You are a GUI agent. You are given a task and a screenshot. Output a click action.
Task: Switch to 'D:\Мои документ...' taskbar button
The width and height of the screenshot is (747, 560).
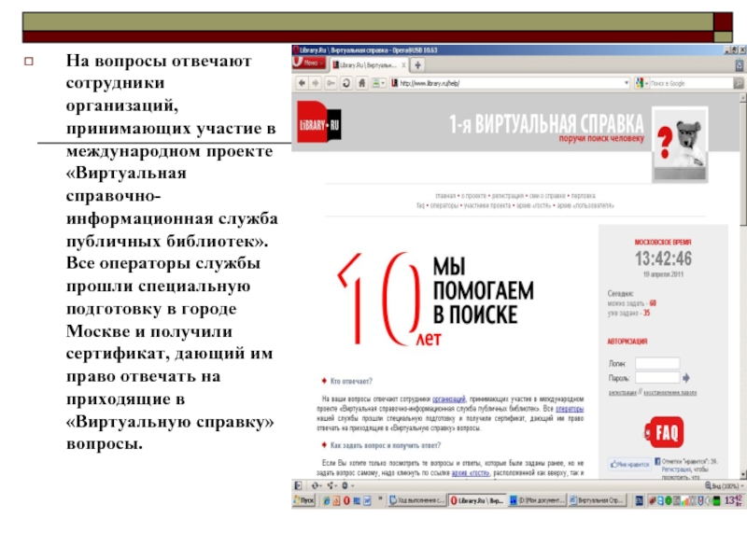537,500
